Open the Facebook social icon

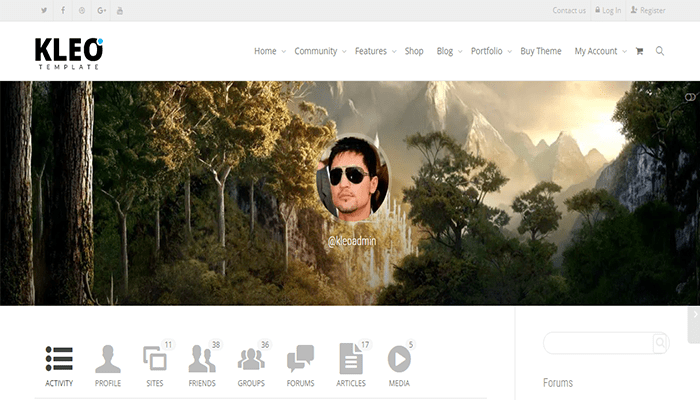point(63,10)
